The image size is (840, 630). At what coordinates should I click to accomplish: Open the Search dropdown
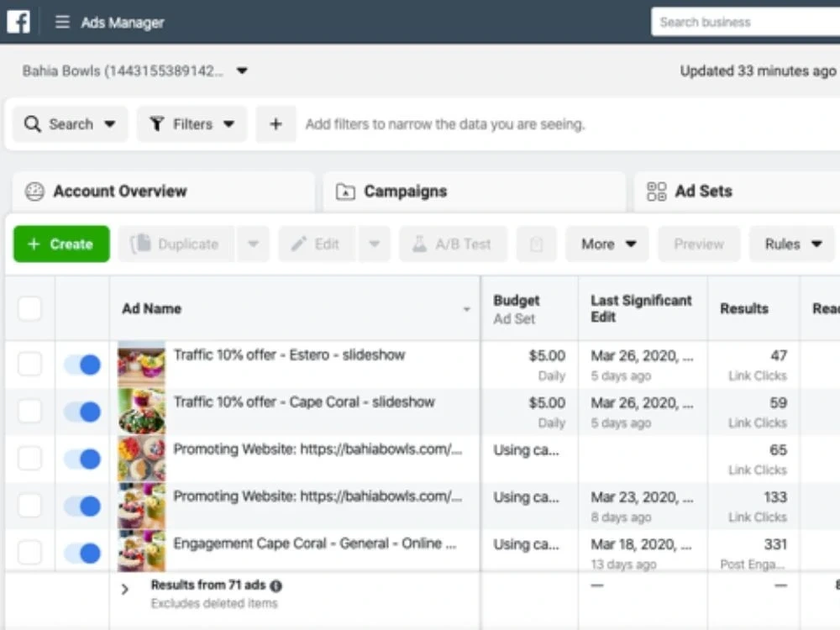(x=110, y=124)
